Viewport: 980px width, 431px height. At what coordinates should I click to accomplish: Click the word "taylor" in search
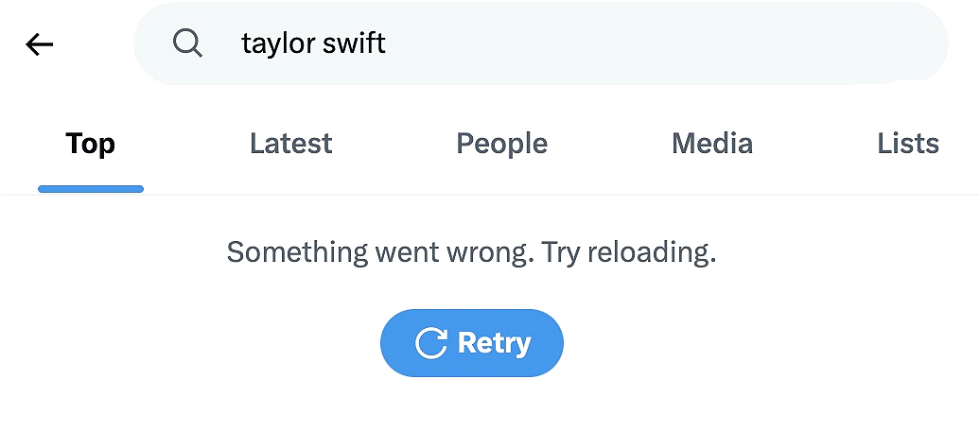(274, 43)
